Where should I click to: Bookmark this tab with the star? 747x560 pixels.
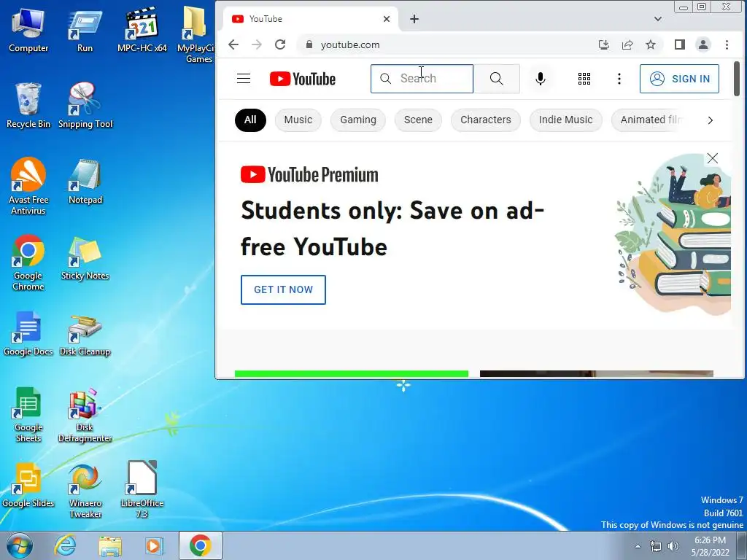(x=650, y=44)
